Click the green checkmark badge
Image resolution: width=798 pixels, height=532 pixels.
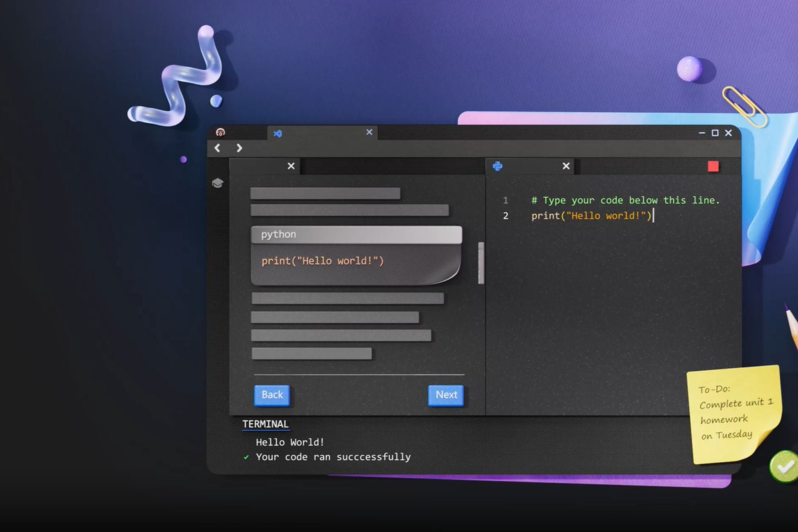point(784,467)
